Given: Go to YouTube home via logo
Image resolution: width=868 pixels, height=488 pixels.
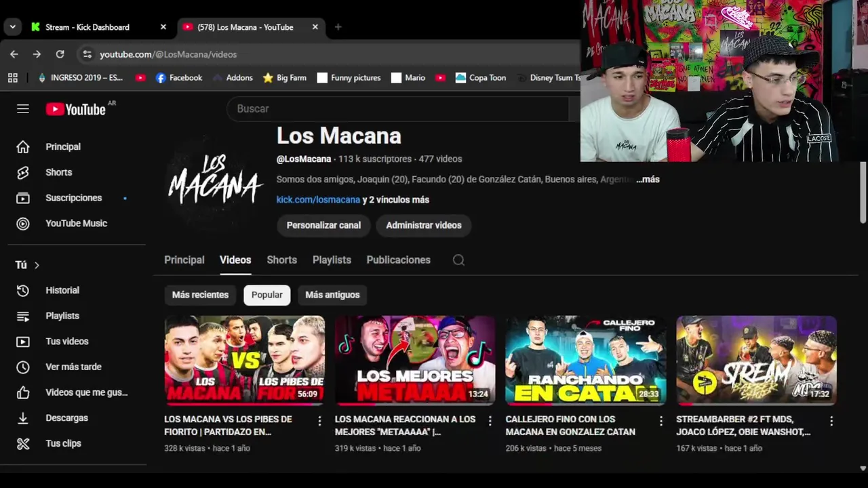Looking at the screenshot, I should [x=75, y=109].
